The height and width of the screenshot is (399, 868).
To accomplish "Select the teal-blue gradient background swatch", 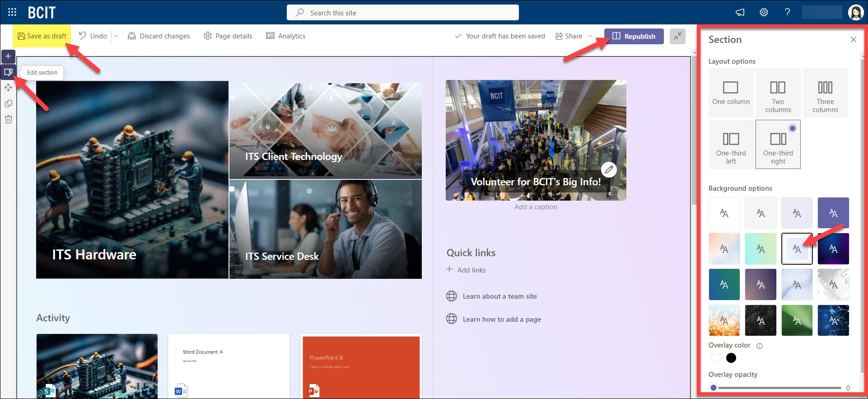I will click(x=724, y=284).
